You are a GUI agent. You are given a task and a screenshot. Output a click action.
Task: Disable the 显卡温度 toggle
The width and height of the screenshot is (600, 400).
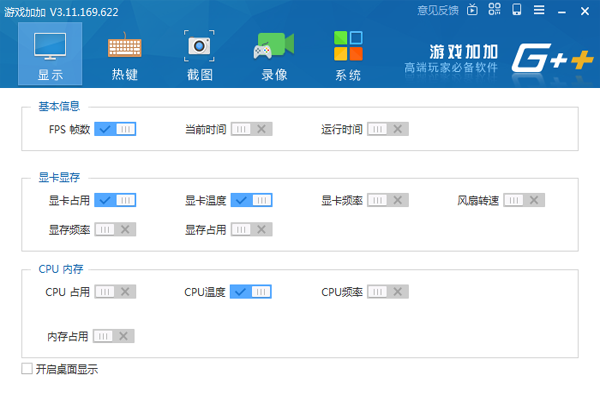tap(251, 200)
